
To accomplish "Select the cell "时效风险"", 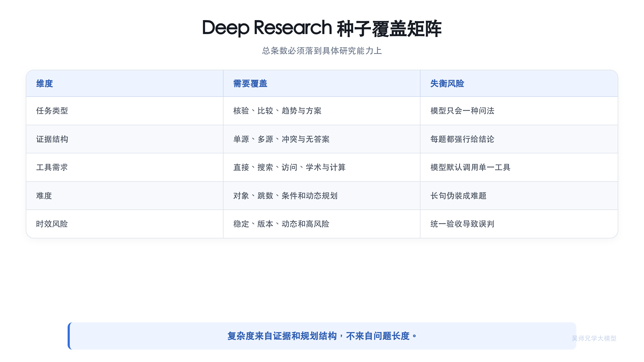I will [x=125, y=224].
